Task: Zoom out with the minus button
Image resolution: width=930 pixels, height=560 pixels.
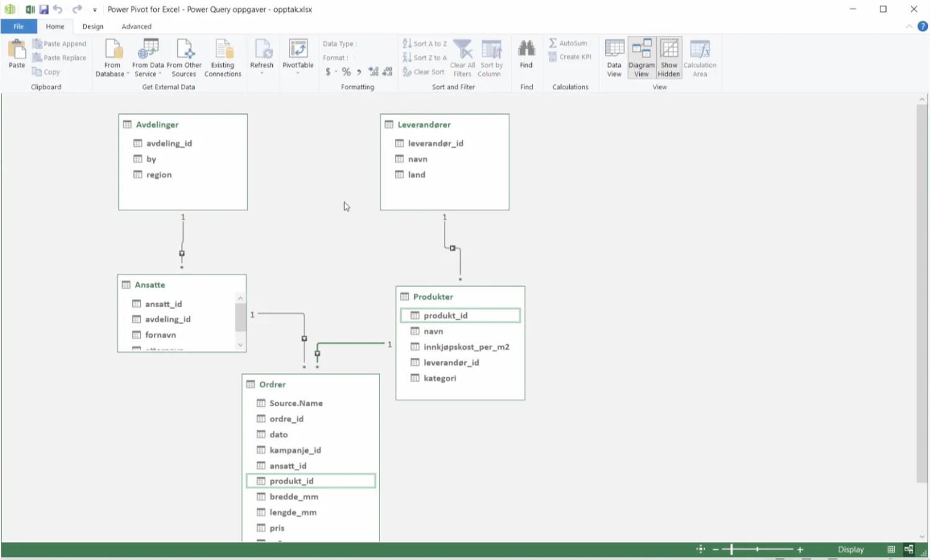Action: pos(715,549)
